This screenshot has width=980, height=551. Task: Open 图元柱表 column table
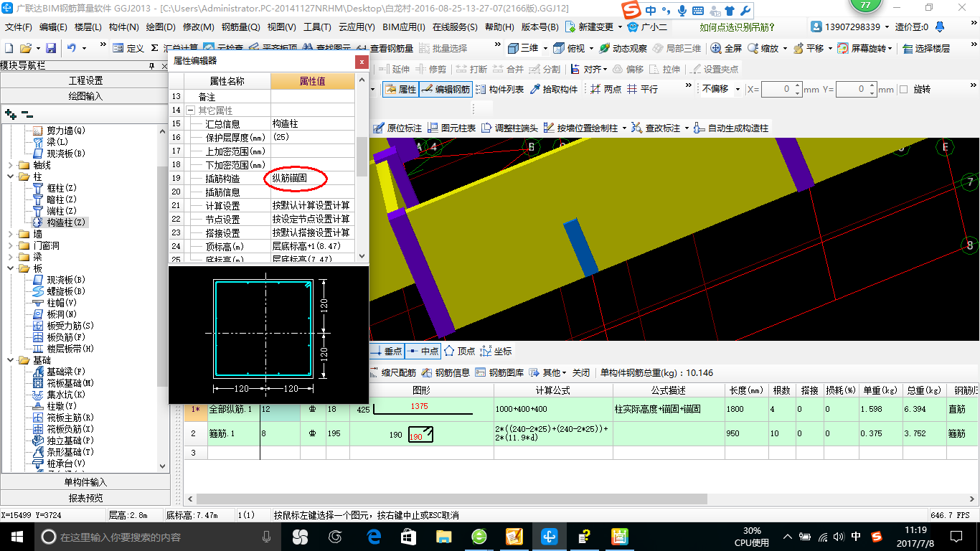[x=452, y=128]
